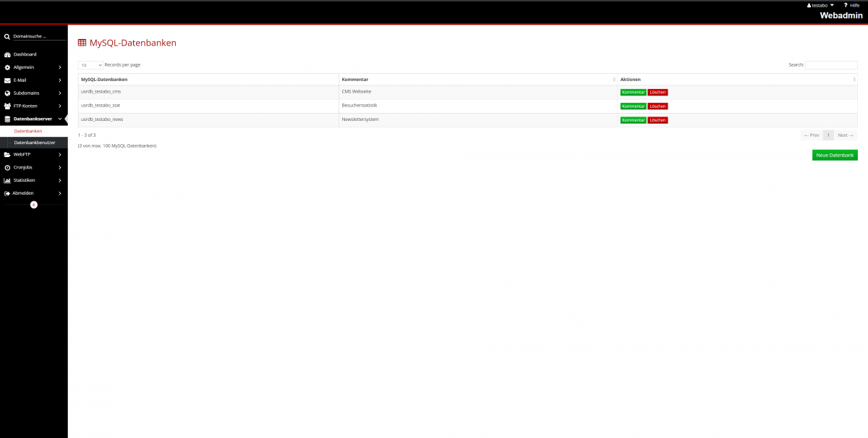This screenshot has width=868, height=438.
Task: Click the Search input field
Action: click(831, 65)
